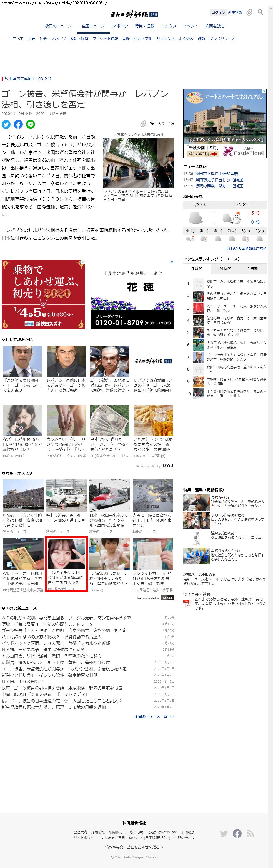273x868 pixels.
Task: Switch ranking to 24時間 tab
Action: click(x=225, y=268)
